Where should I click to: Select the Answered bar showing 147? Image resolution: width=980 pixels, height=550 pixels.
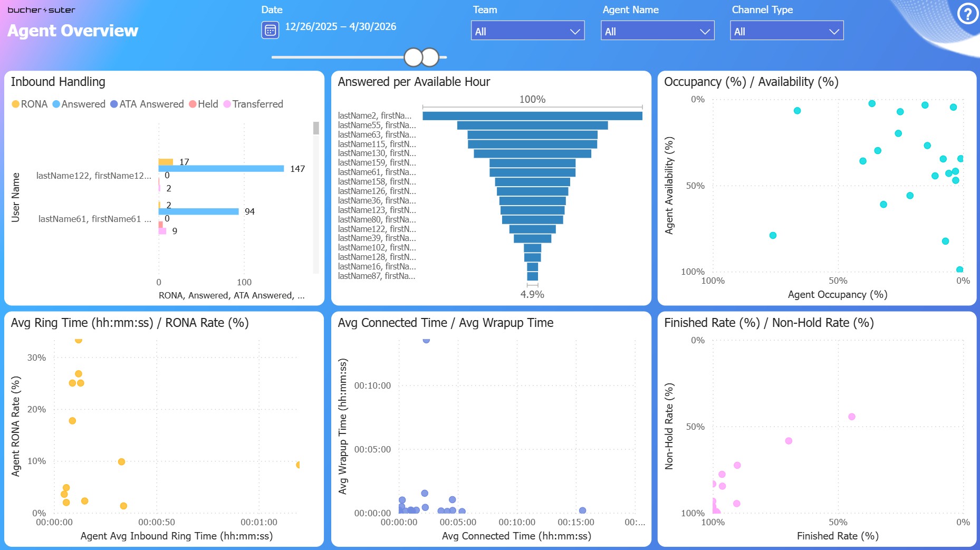coord(221,169)
